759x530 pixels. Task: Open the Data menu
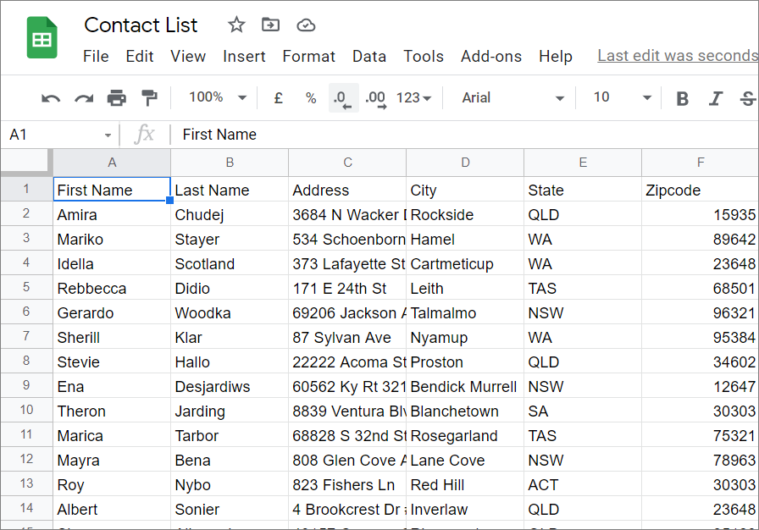click(x=369, y=56)
